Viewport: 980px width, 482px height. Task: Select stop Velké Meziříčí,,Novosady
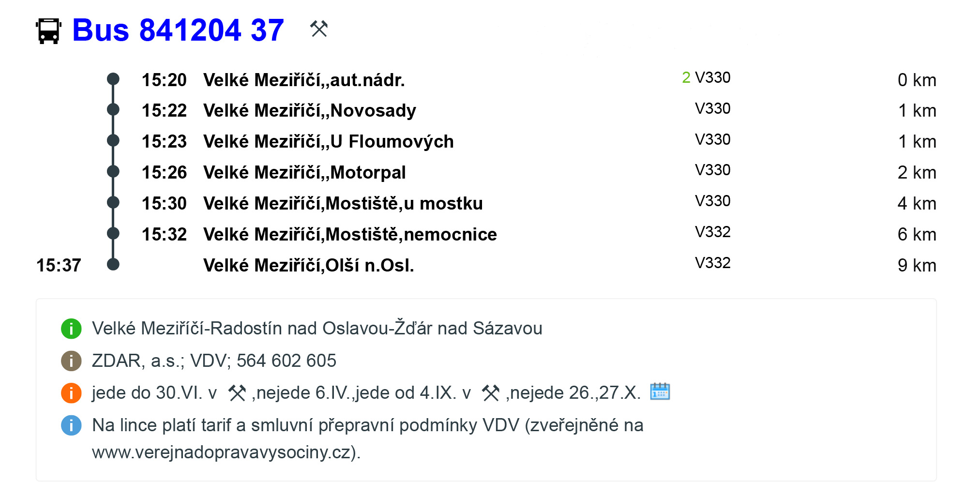coord(310,111)
